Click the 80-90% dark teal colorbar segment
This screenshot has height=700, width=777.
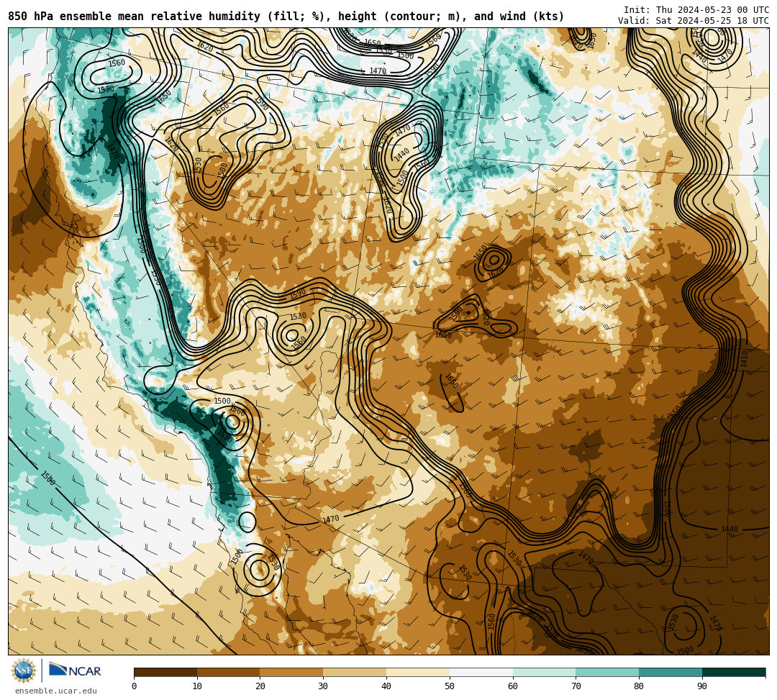point(671,672)
